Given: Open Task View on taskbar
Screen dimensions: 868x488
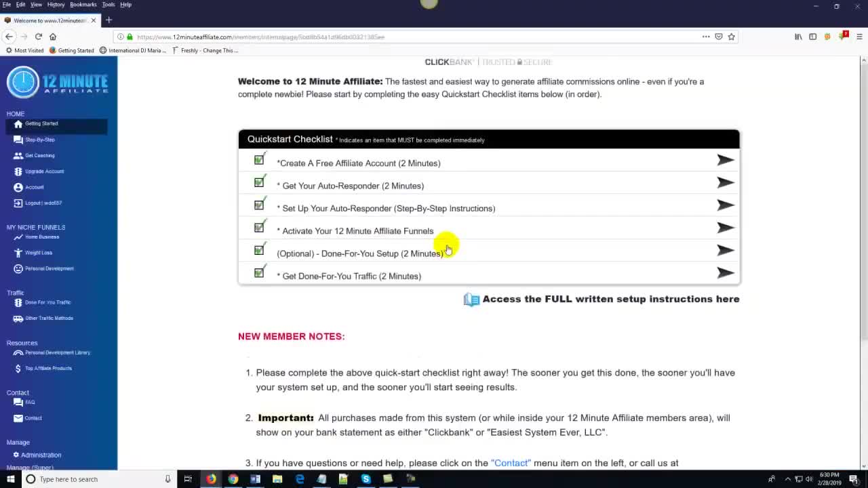Looking at the screenshot, I should [188, 479].
